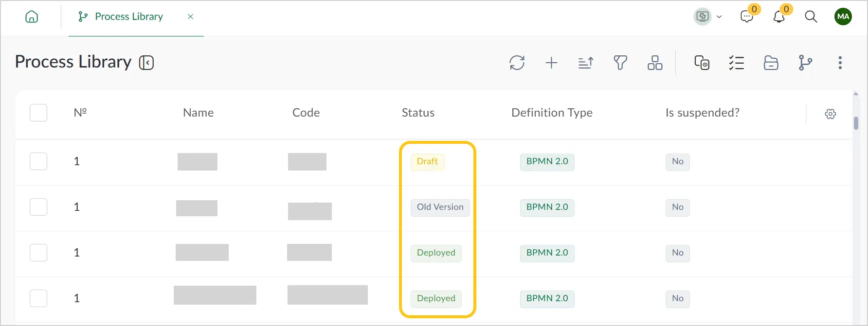Toggle the select-all header checkbox

tap(38, 113)
